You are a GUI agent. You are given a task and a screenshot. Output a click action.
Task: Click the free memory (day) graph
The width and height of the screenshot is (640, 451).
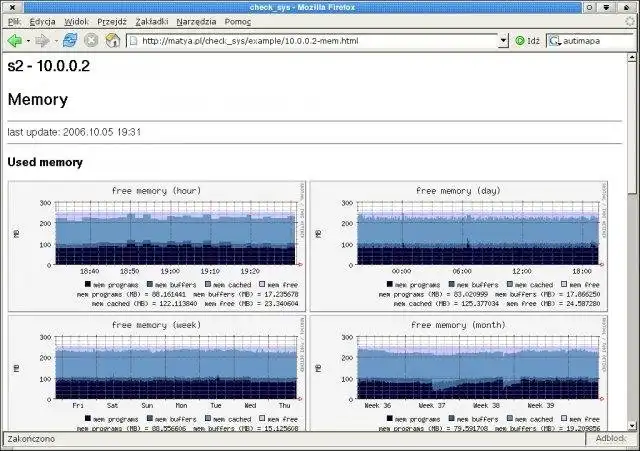tap(458, 246)
